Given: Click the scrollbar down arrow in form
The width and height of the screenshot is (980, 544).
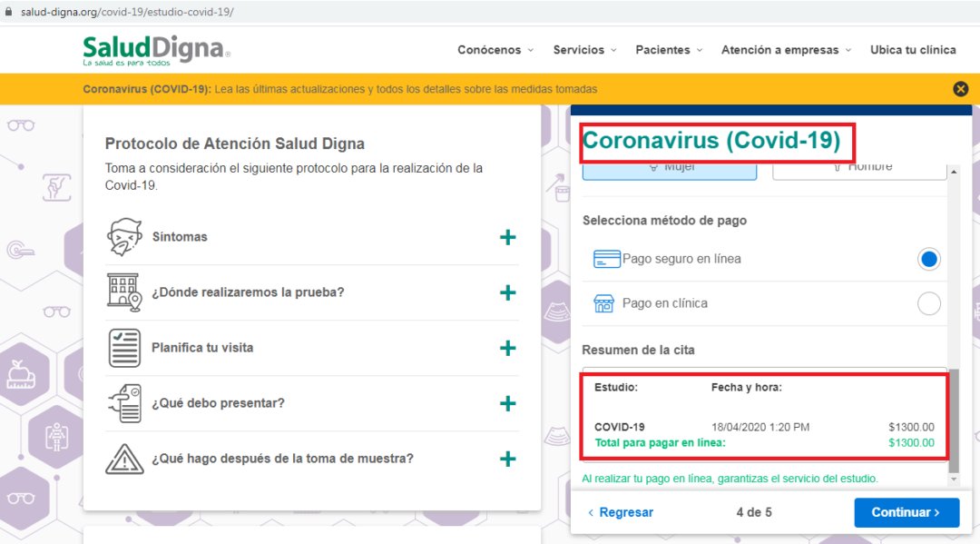Looking at the screenshot, I should tap(953, 479).
